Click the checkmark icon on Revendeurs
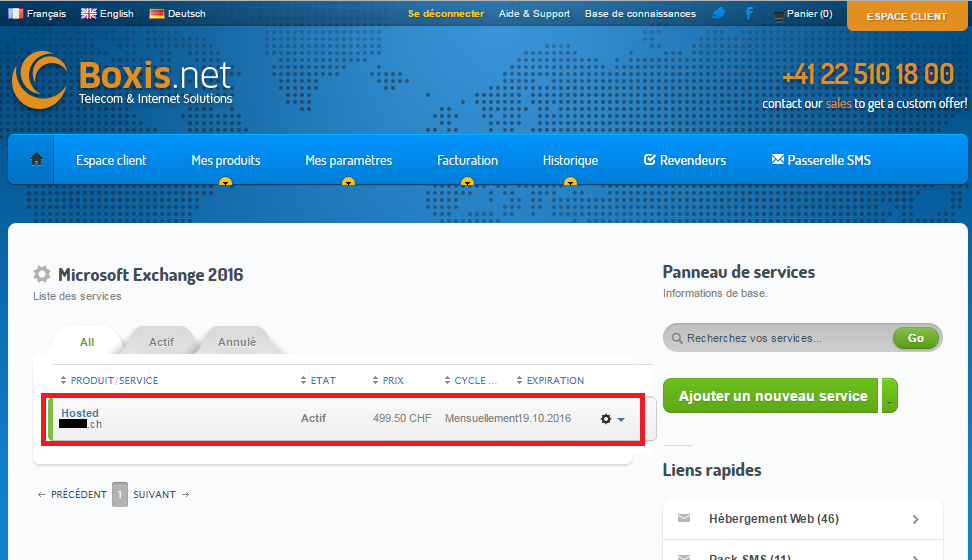The image size is (972, 560). pyautogui.click(x=649, y=159)
